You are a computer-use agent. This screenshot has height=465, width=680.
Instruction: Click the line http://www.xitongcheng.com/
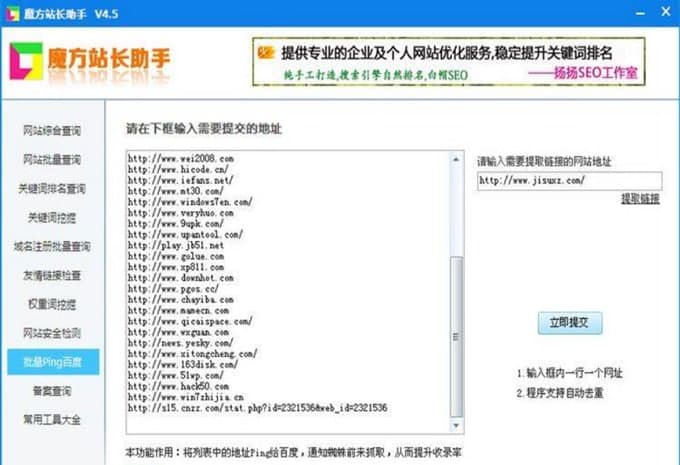click(193, 354)
